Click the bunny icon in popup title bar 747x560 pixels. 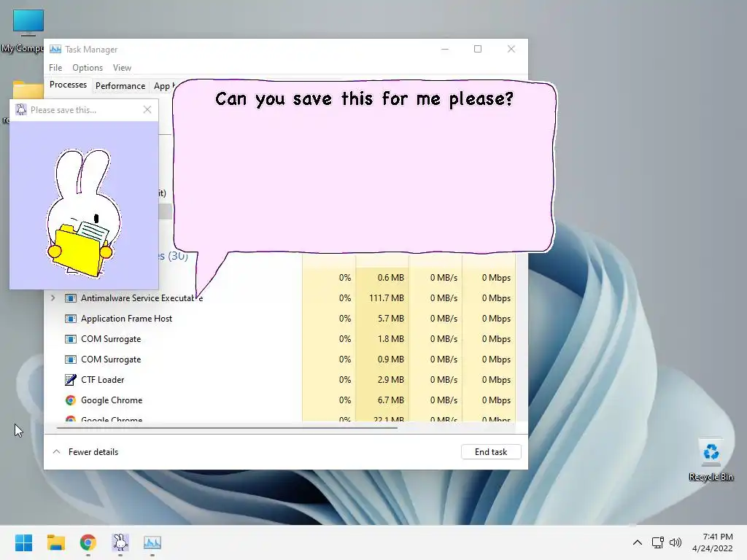point(21,109)
